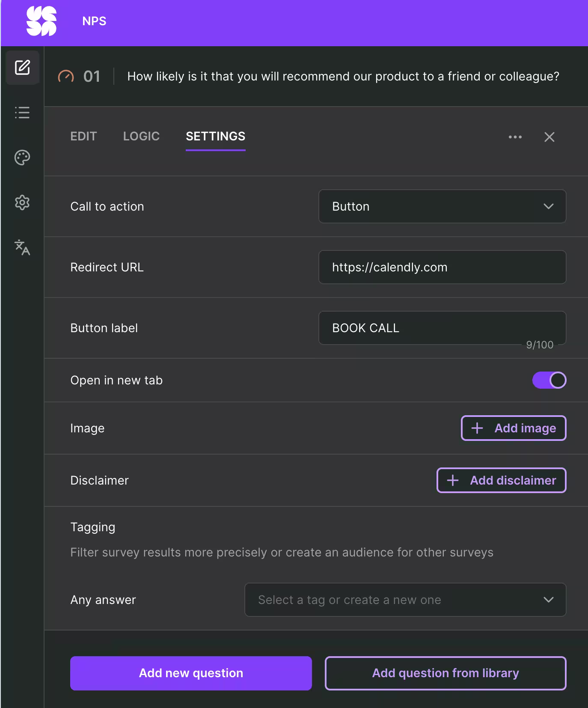Select the SETTINGS tab
This screenshot has height=708, width=588.
click(215, 136)
